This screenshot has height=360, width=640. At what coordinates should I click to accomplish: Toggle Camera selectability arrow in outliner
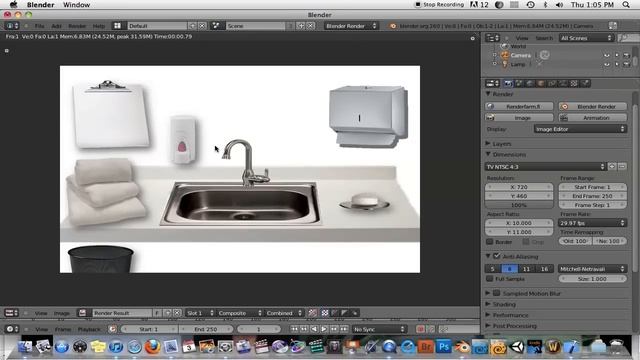(x=617, y=55)
